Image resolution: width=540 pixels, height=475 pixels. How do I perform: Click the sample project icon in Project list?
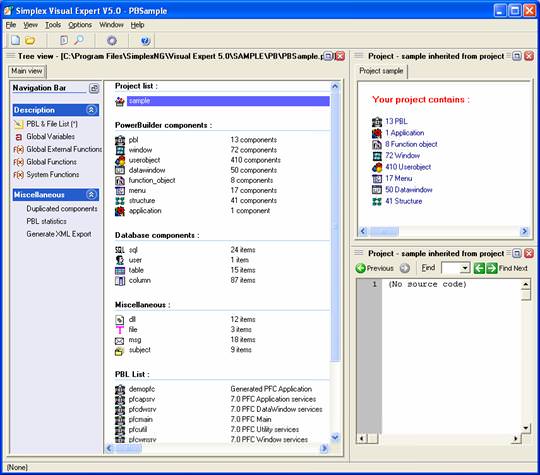[x=120, y=102]
